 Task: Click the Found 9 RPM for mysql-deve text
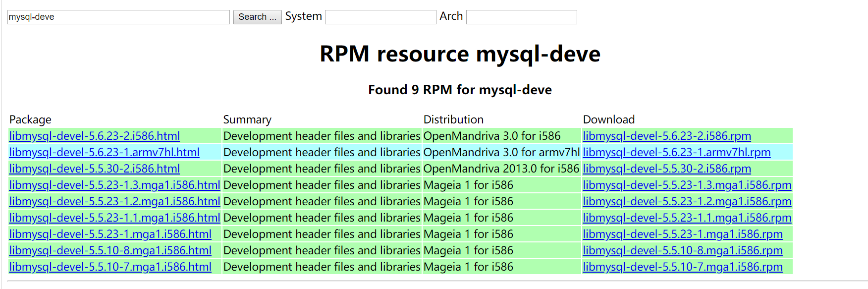click(460, 90)
